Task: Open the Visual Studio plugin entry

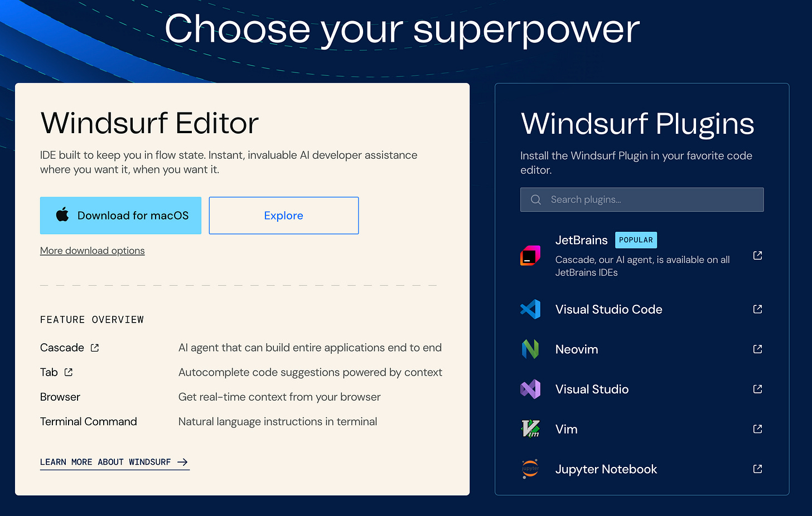Action: point(642,389)
